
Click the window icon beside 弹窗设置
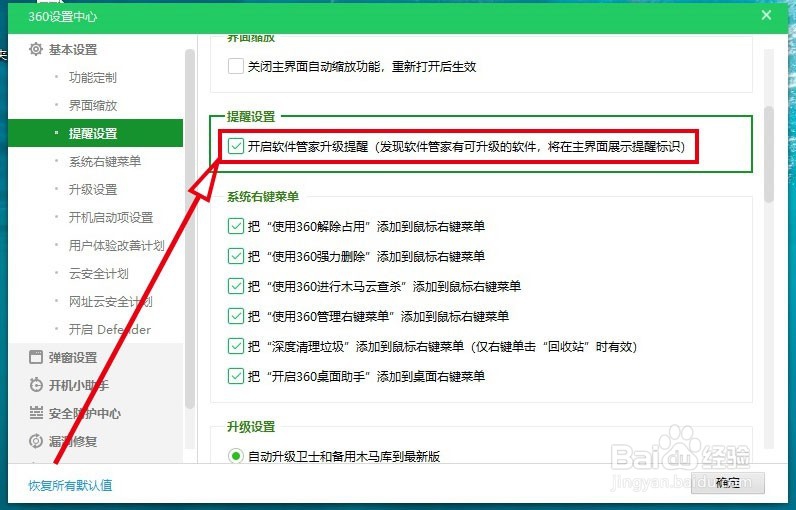(36, 357)
